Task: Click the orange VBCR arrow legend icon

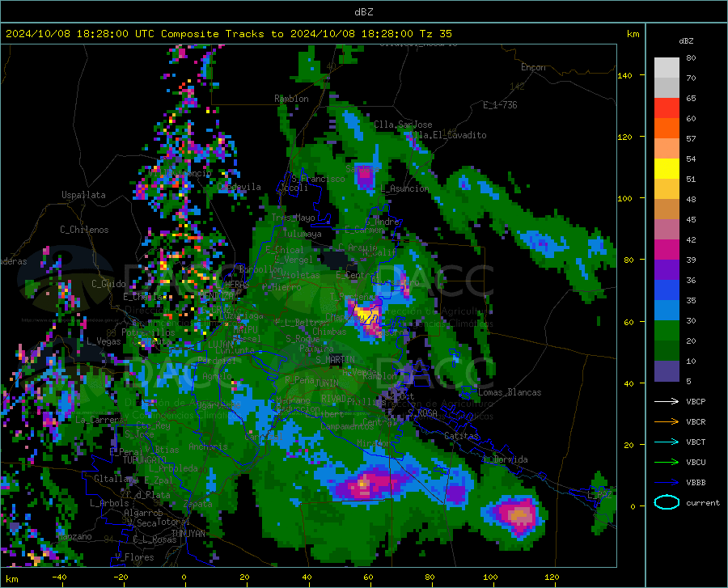Action: [667, 421]
